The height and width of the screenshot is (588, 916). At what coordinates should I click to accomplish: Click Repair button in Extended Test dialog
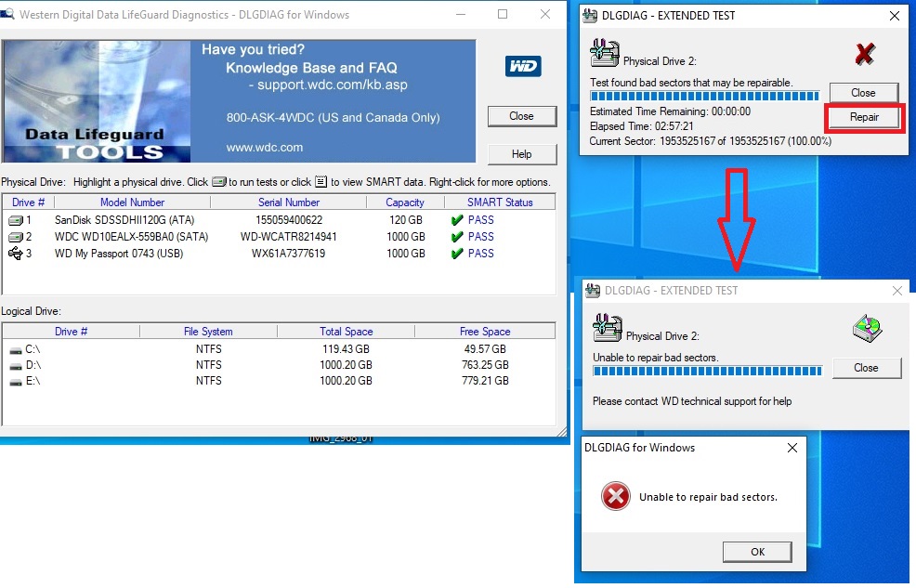pos(864,117)
